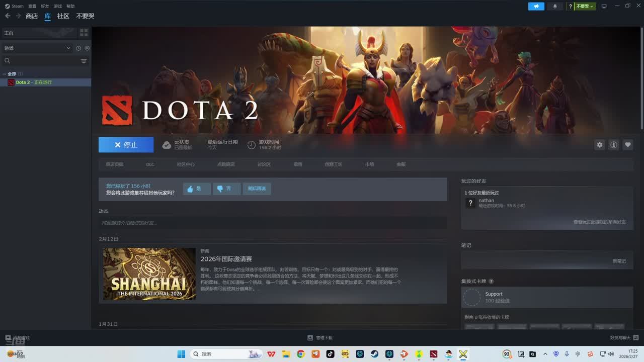Screen dimensions: 644x362
Task: Enter Big Picture mode monitor icon
Action: click(604, 6)
